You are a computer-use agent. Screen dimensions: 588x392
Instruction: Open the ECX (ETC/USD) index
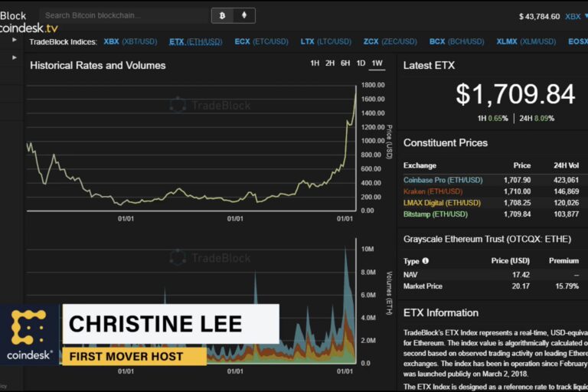coord(261,41)
